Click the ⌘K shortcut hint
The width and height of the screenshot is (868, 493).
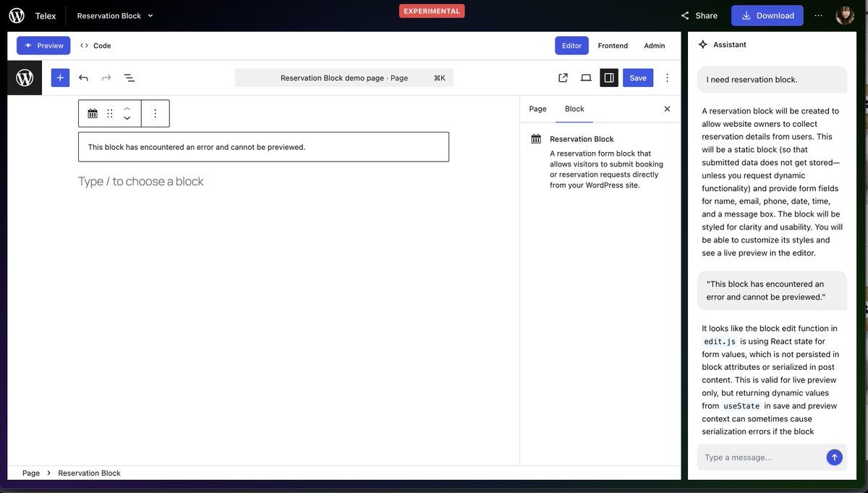(439, 77)
